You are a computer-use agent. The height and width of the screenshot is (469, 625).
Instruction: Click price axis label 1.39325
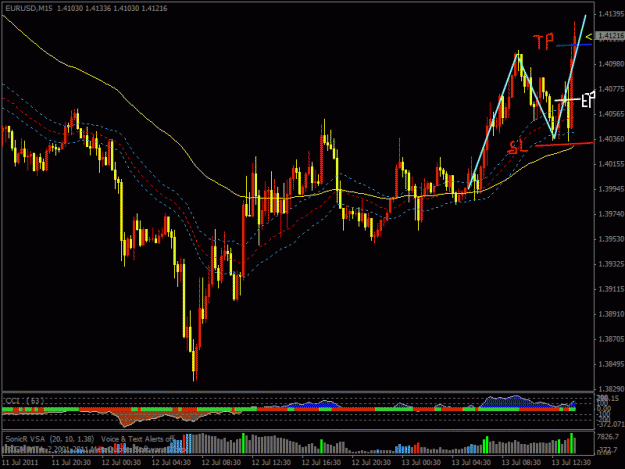[x=611, y=264]
